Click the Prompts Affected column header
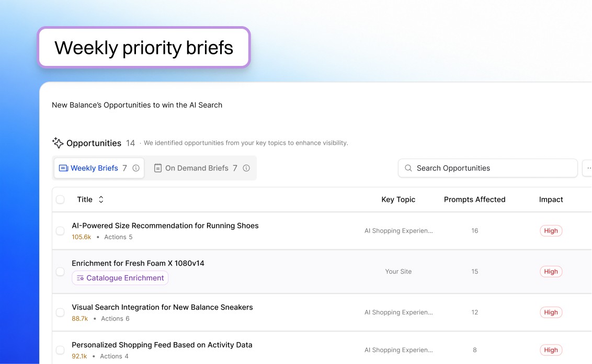Screen dimensions: 592x364 click(x=474, y=199)
